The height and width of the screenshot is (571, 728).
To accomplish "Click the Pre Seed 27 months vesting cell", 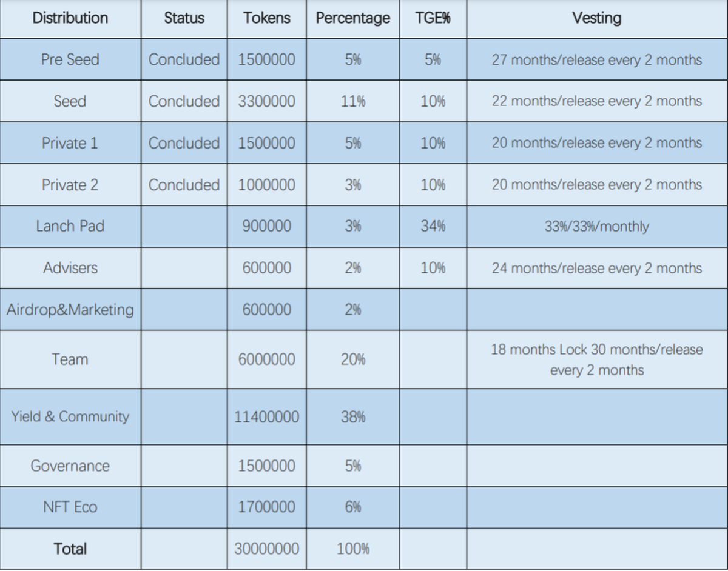I will (596, 60).
